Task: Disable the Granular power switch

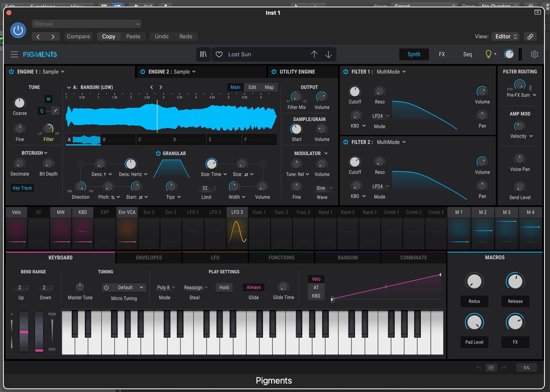Action: click(x=158, y=153)
